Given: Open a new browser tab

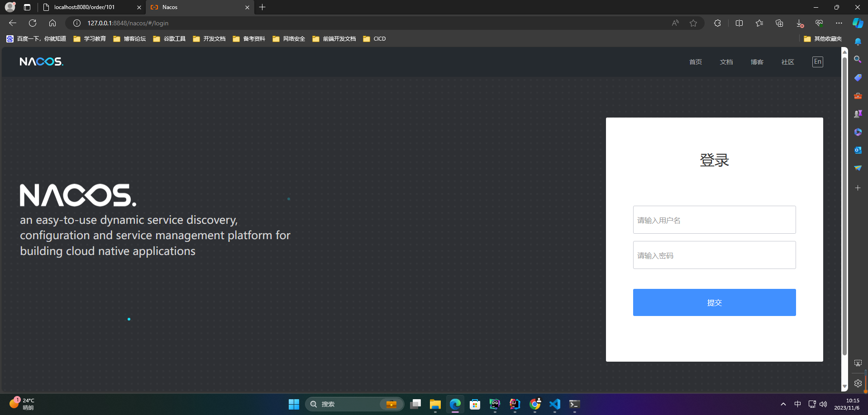Looking at the screenshot, I should click(x=262, y=7).
